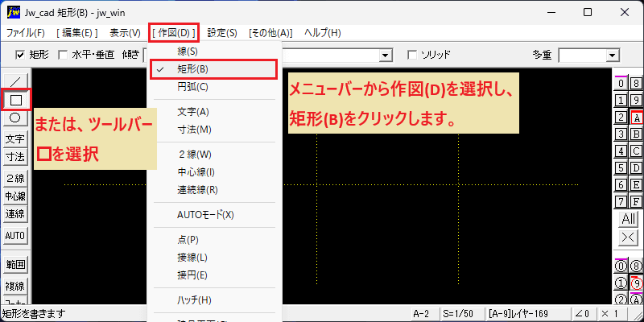This screenshot has height=322, width=644.
Task: Select the line tool in left toolbar
Action: coord(15,81)
